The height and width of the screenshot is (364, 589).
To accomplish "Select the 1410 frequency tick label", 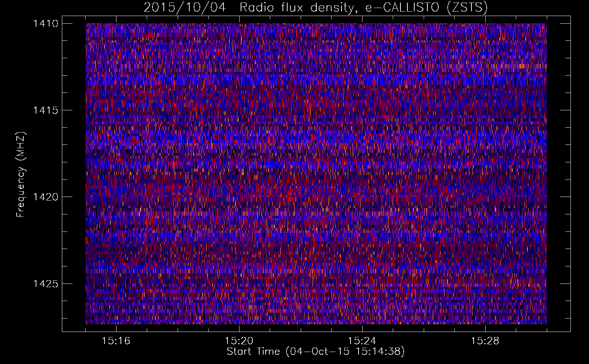I will [46, 24].
